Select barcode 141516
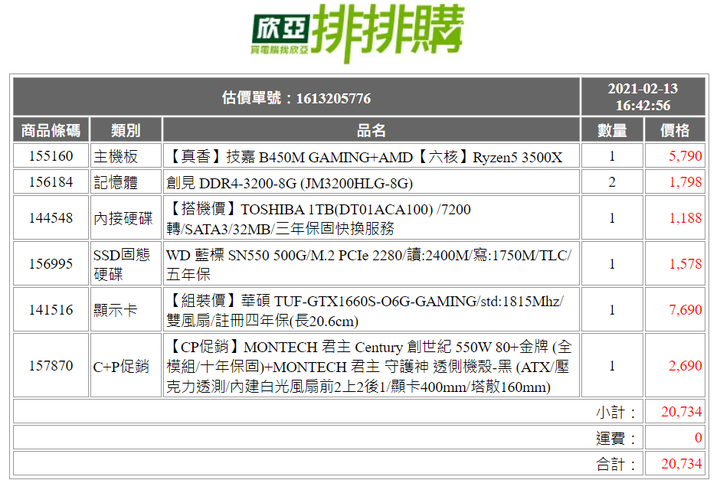720x480 pixels. pos(51,310)
